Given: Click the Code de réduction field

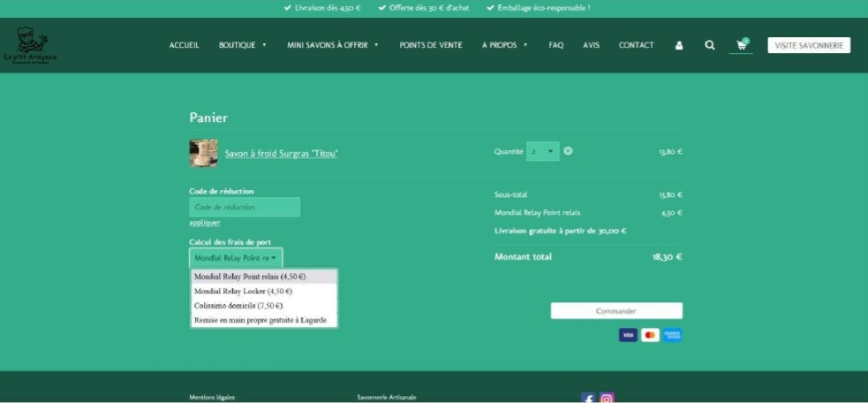Looking at the screenshot, I should 245,207.
